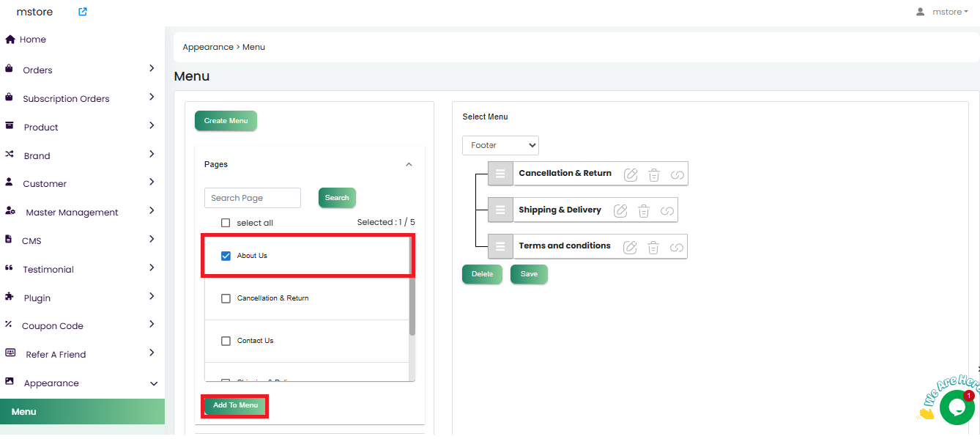Click edit icon for Terms and conditions
Viewport: 980px width, 439px height.
(630, 248)
